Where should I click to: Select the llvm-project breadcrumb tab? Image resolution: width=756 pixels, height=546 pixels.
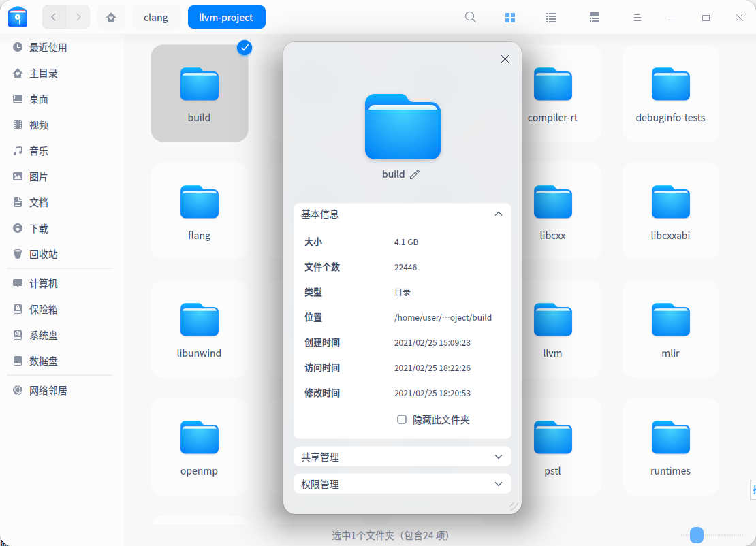(x=226, y=17)
